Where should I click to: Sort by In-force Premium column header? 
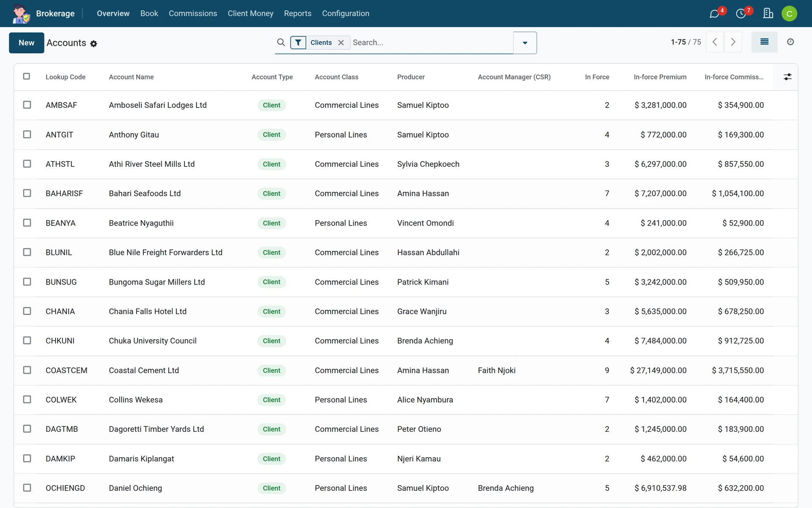point(660,77)
